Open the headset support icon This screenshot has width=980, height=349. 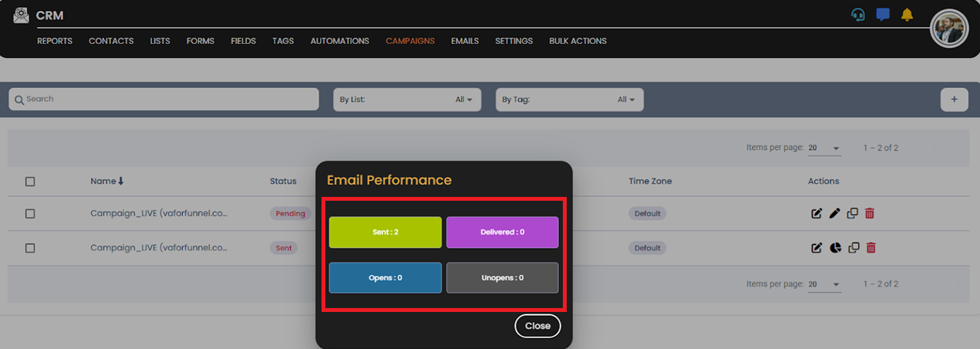(857, 15)
